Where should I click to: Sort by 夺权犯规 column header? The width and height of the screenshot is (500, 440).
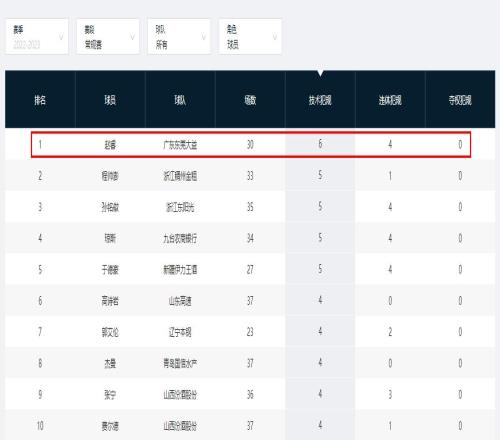coord(460,100)
